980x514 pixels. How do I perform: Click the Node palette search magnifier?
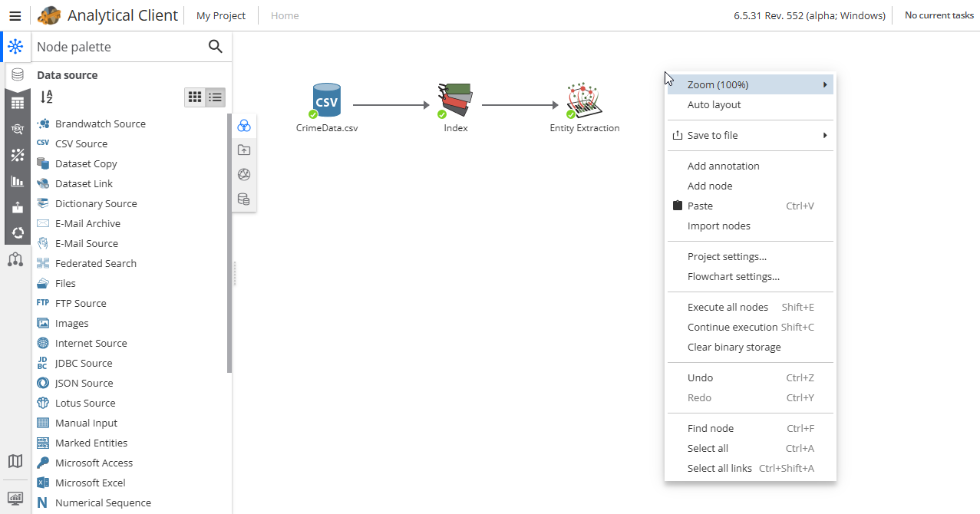(216, 47)
